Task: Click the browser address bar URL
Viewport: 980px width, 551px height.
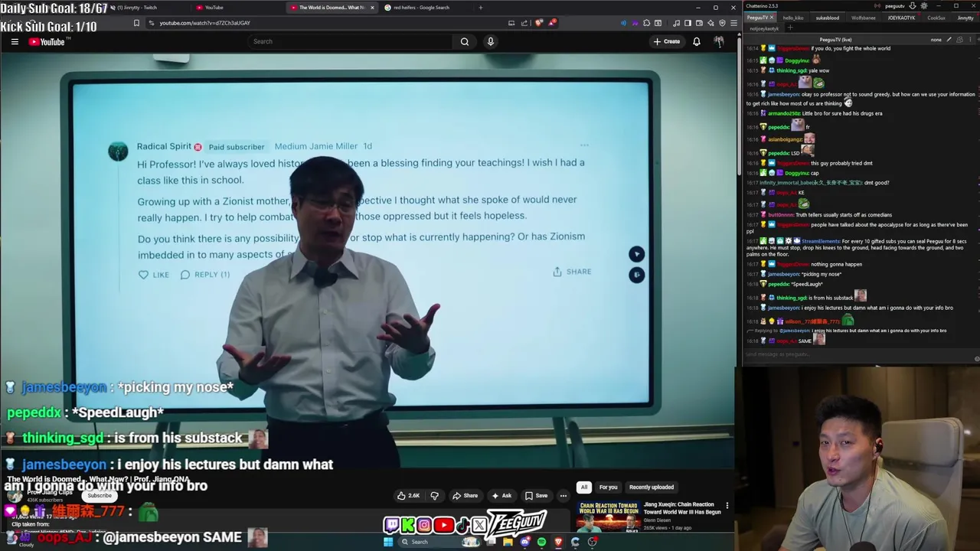Action: 204,23
